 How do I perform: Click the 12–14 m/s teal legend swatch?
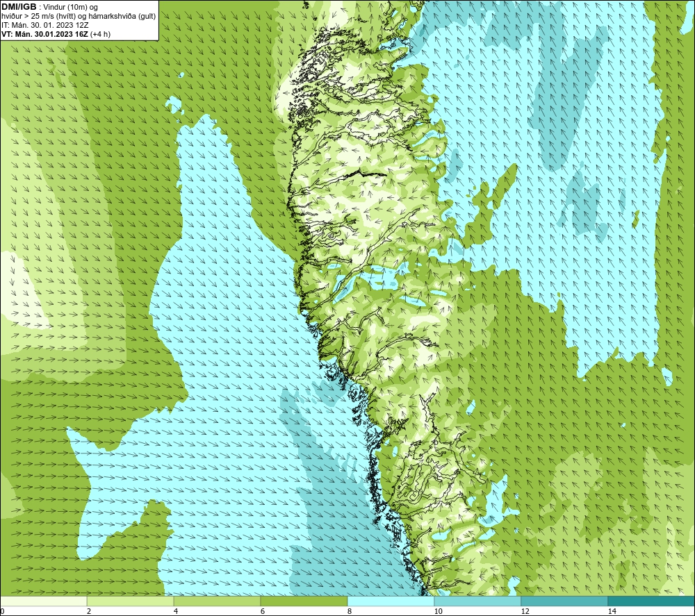564,601
